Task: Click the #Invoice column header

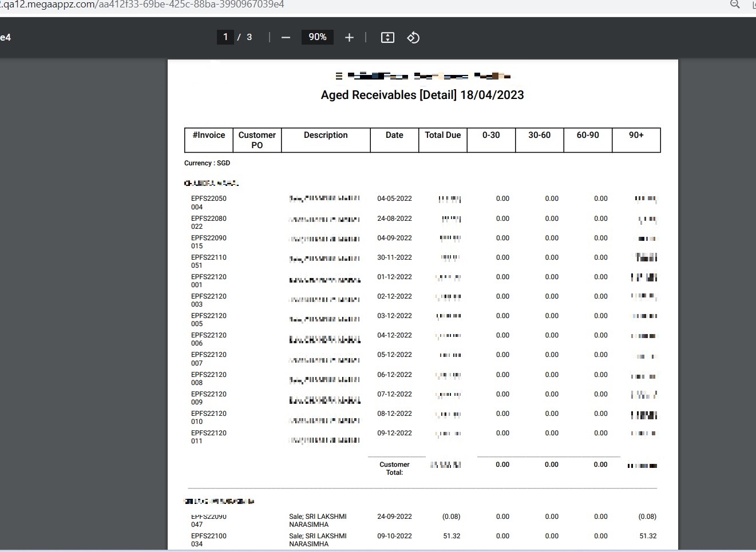Action: (209, 136)
